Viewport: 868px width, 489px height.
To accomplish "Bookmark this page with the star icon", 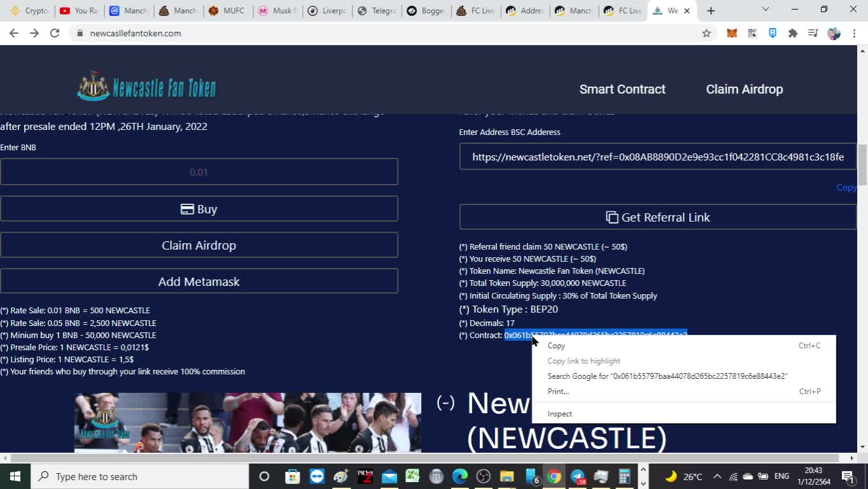I will (x=706, y=33).
